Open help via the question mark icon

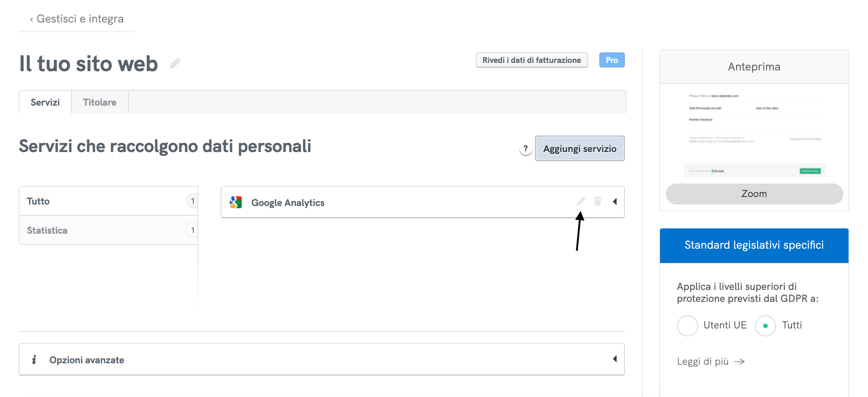(526, 148)
